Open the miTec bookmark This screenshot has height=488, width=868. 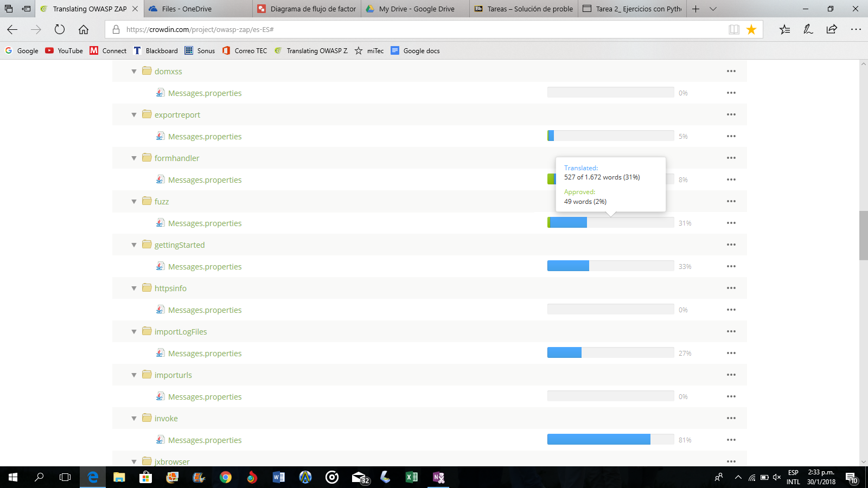coord(369,50)
